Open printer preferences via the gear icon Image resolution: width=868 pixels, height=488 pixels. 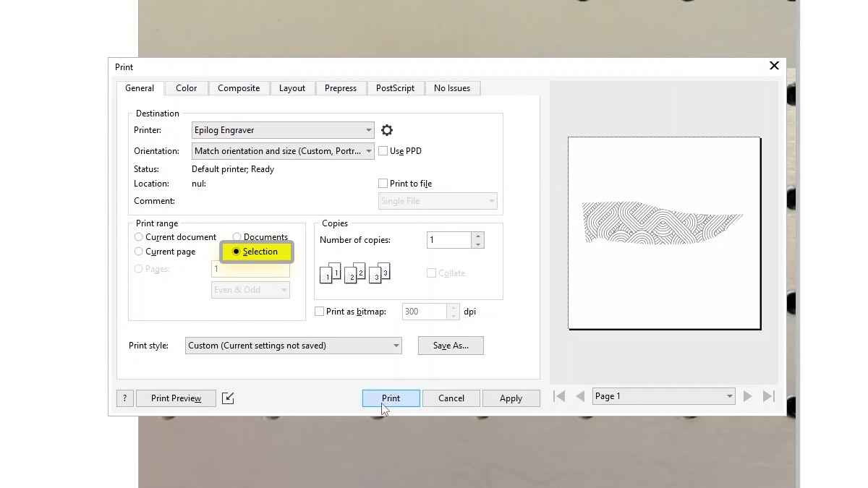point(387,130)
